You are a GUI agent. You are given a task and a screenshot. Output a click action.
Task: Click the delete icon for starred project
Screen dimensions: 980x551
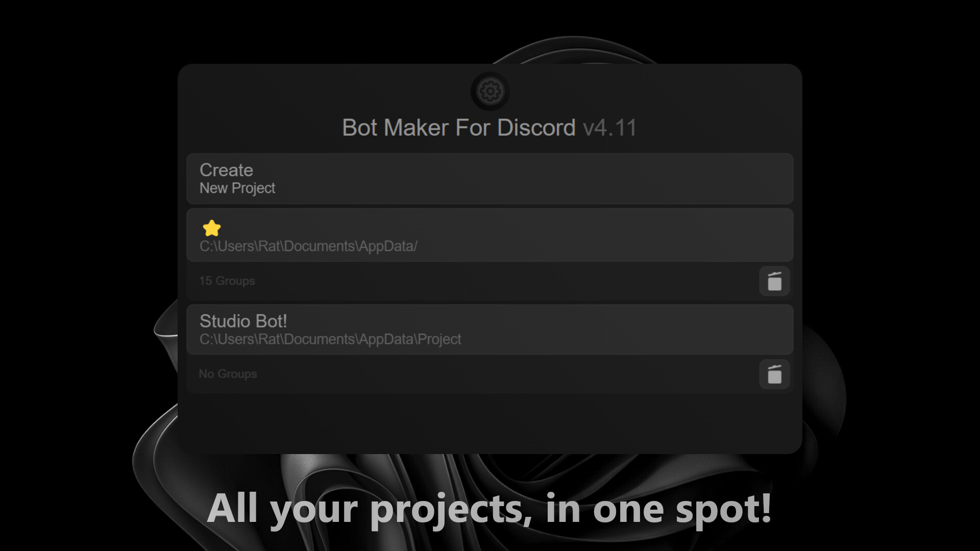point(774,281)
